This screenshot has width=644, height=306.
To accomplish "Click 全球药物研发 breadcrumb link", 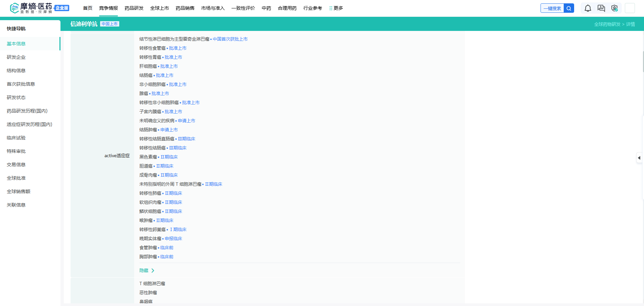I will pyautogui.click(x=607, y=24).
